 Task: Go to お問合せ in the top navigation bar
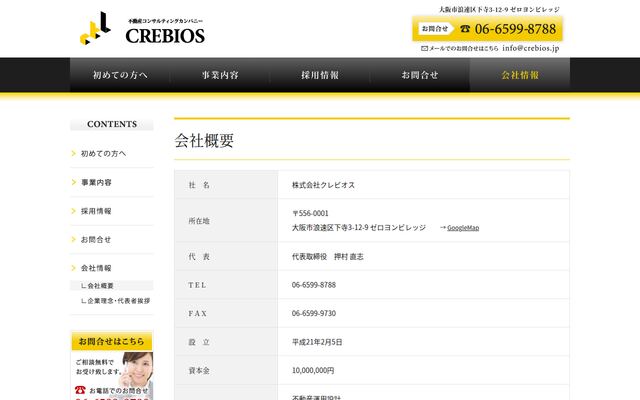[420, 75]
